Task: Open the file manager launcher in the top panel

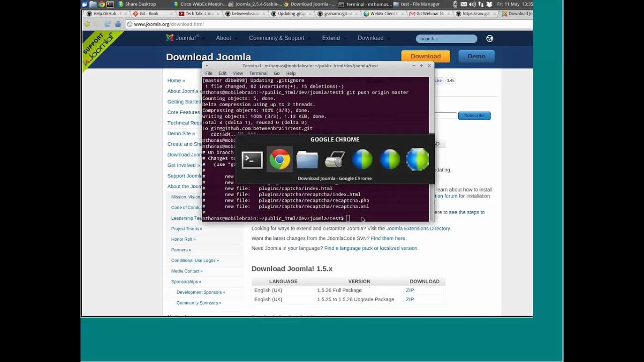Action: 93,4
